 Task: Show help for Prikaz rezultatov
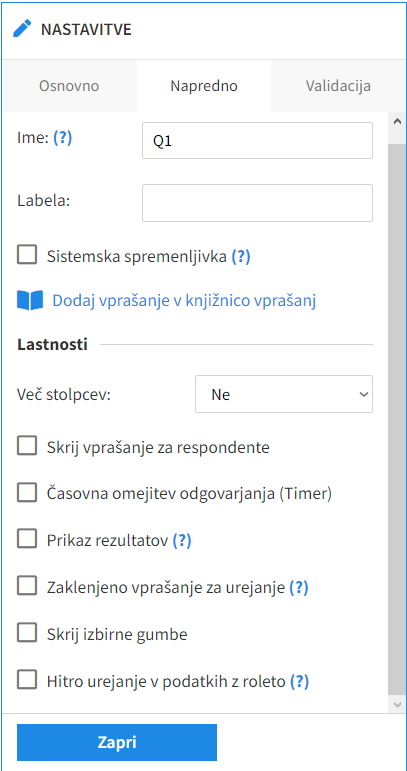point(182,540)
